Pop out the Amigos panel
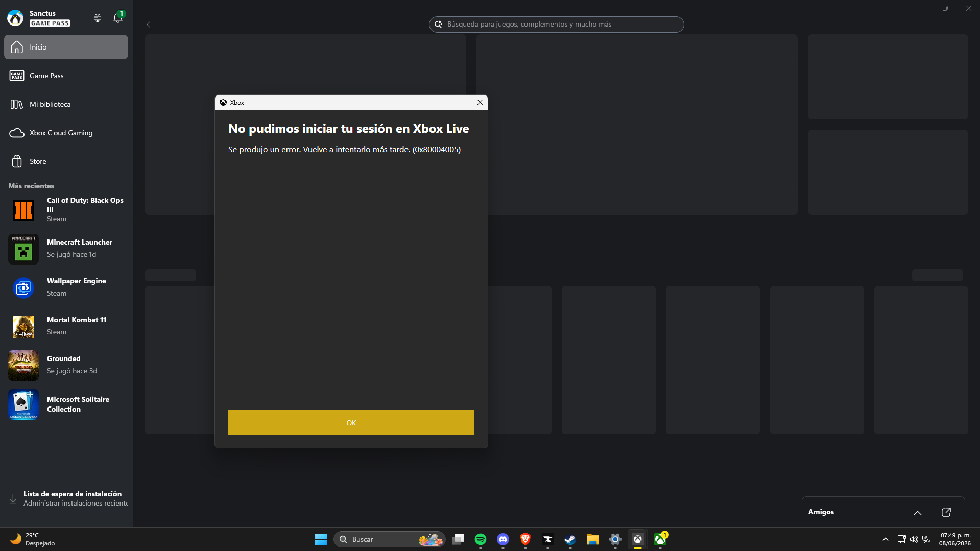The width and height of the screenshot is (980, 551). [x=946, y=512]
